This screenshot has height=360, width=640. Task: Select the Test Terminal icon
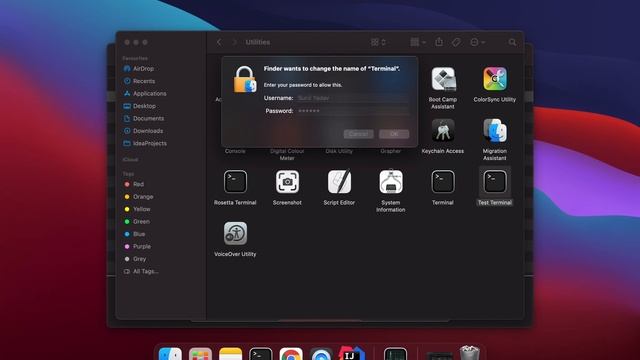[x=495, y=182]
